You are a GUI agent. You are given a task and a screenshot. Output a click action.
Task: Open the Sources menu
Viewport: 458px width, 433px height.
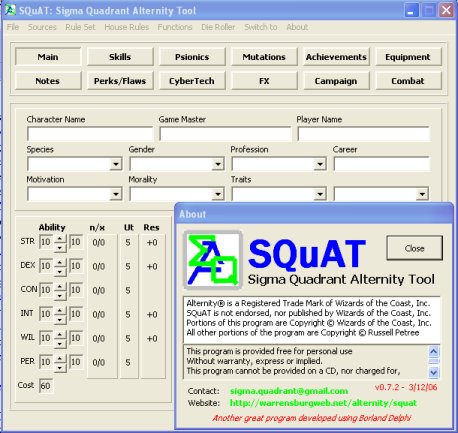click(x=42, y=27)
